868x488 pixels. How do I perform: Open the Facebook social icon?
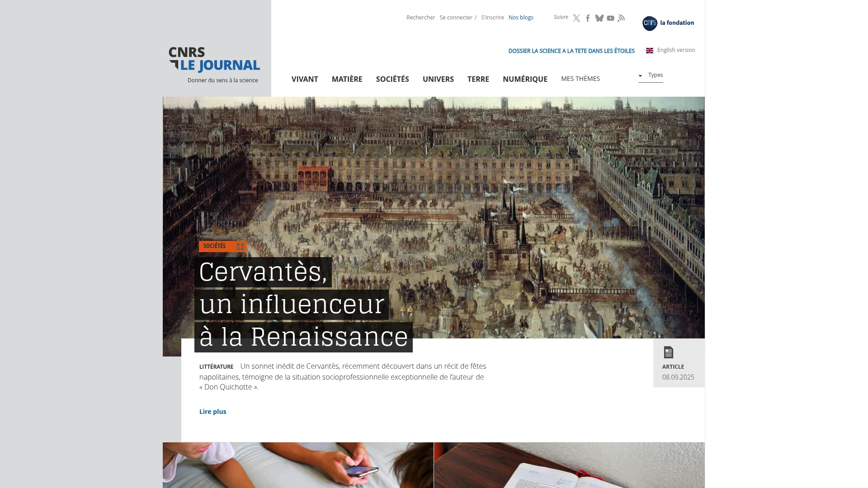click(x=588, y=18)
